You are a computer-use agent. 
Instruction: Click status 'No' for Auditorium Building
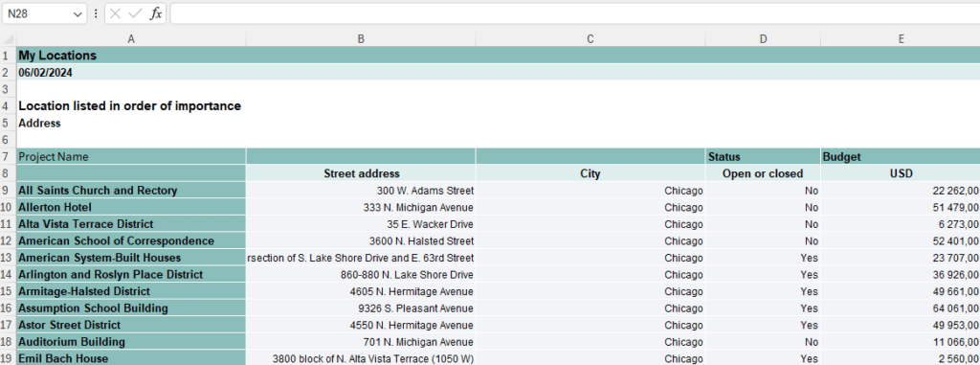pyautogui.click(x=763, y=342)
